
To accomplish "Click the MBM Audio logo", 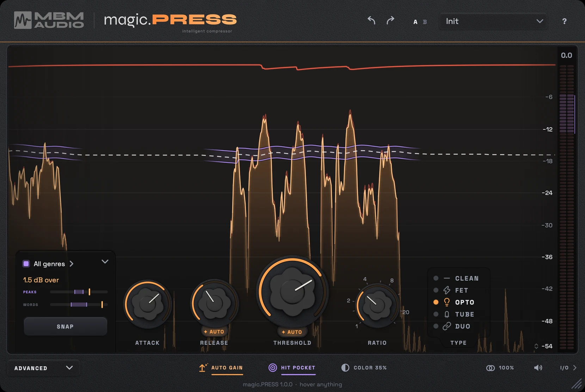I will click(49, 20).
